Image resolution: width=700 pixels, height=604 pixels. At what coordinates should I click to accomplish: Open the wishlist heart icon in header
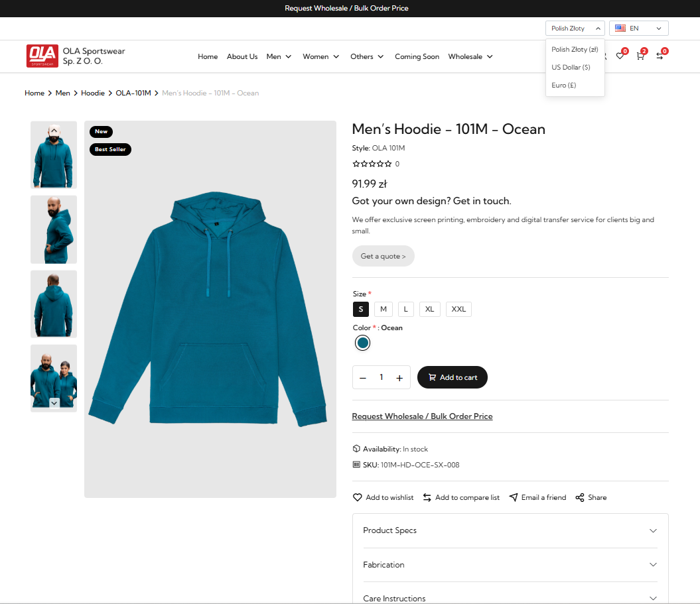point(620,56)
